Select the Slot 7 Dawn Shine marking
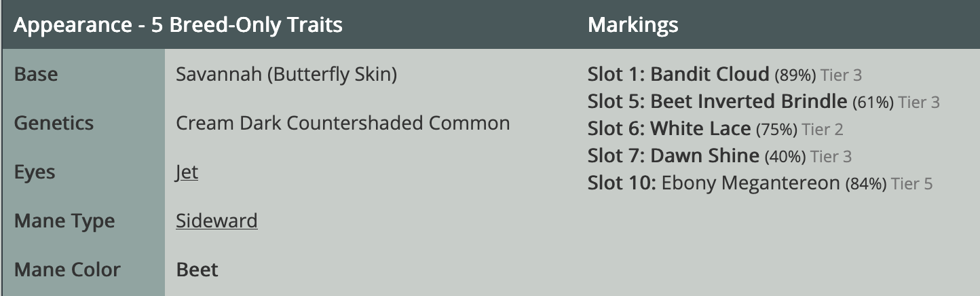Image resolution: width=980 pixels, height=296 pixels. (x=704, y=156)
